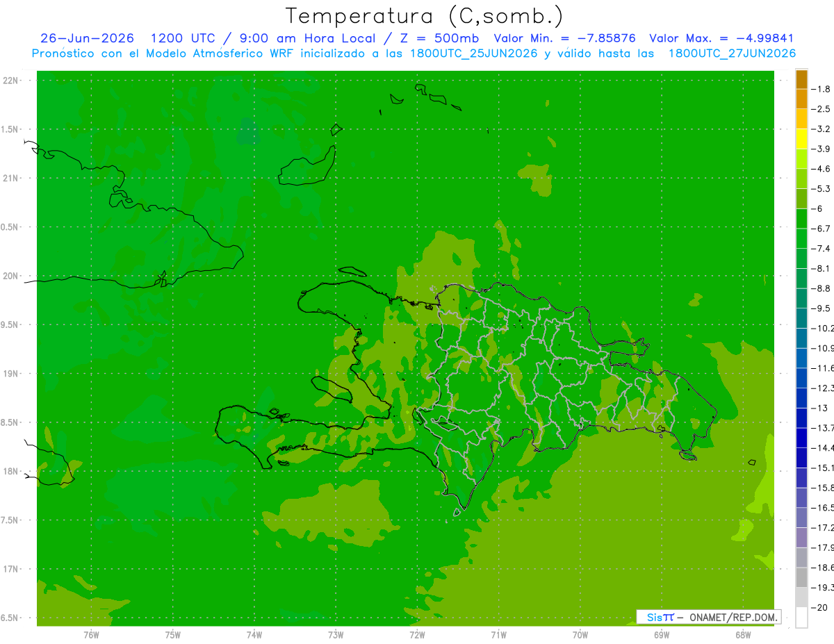
Task: Select the forecast date "26-Jun-2026"
Action: (x=87, y=38)
